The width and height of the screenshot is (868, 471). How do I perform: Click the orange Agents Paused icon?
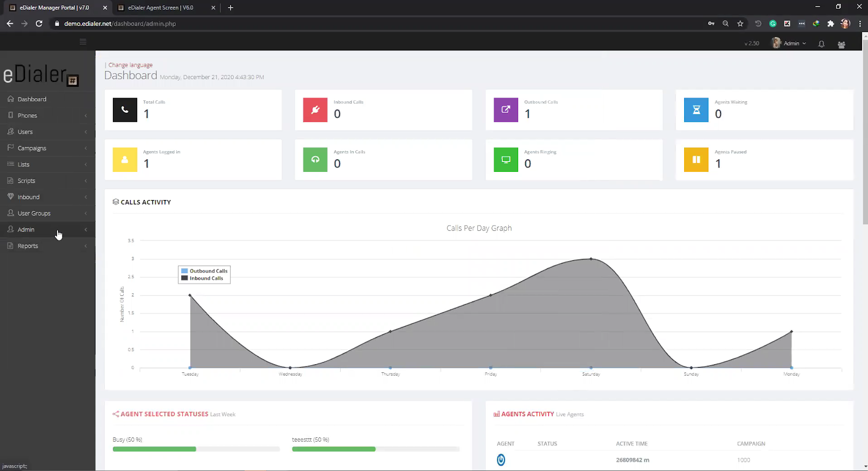696,160
